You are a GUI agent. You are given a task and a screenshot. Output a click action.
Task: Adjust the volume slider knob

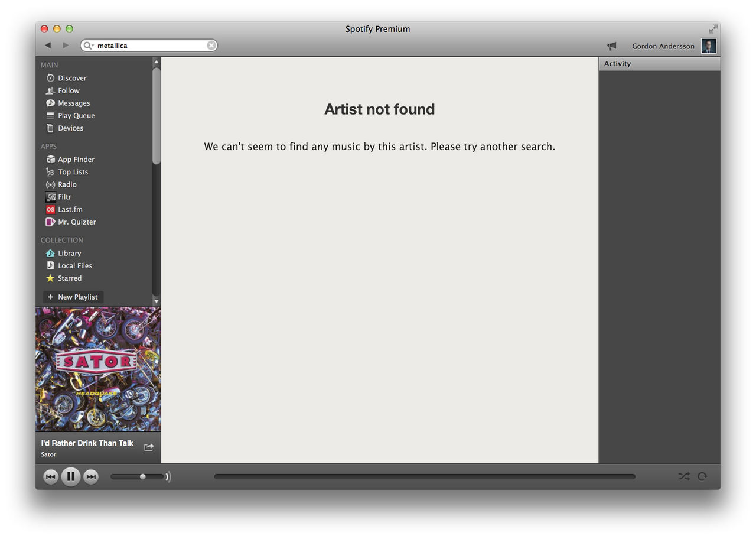click(142, 476)
